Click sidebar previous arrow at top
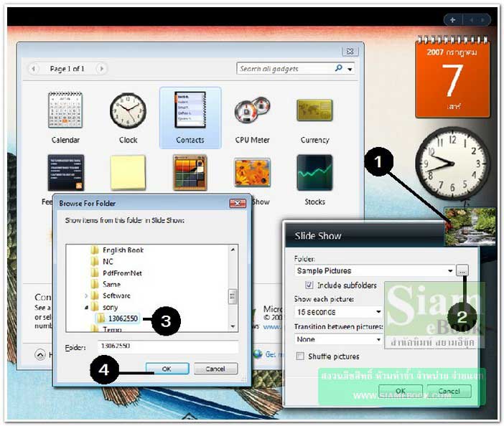The image size is (504, 426). 471,20
